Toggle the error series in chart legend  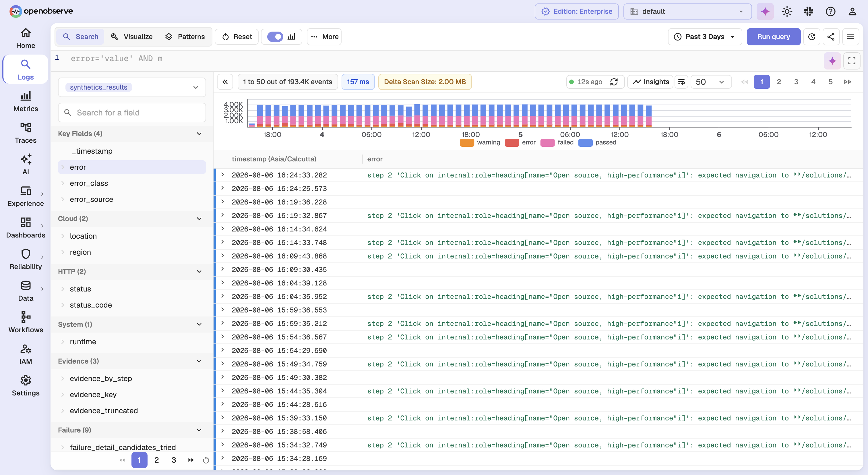(x=520, y=143)
